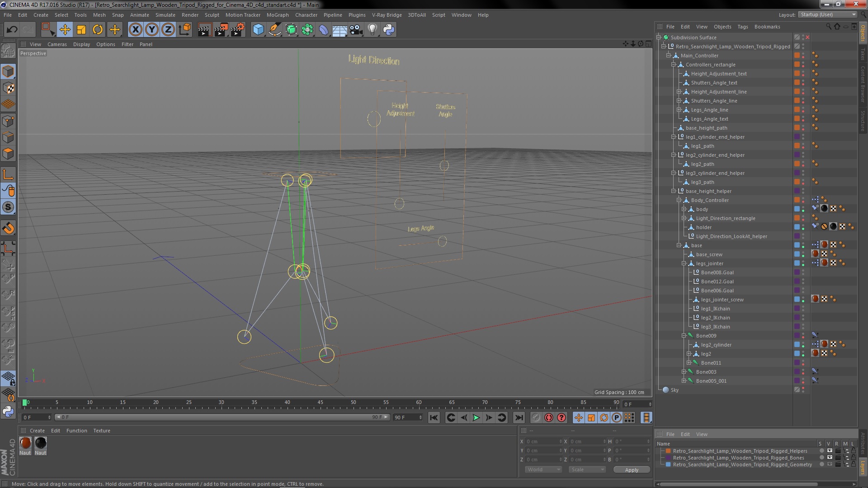Screen dimensions: 868x488
Task: Toggle Z axis lock
Action: click(168, 30)
